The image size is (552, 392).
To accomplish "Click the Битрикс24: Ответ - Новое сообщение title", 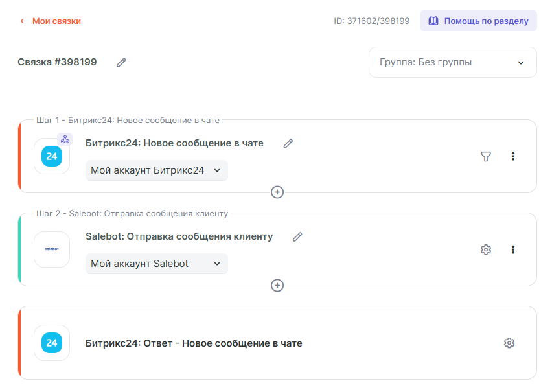I will (x=194, y=343).
